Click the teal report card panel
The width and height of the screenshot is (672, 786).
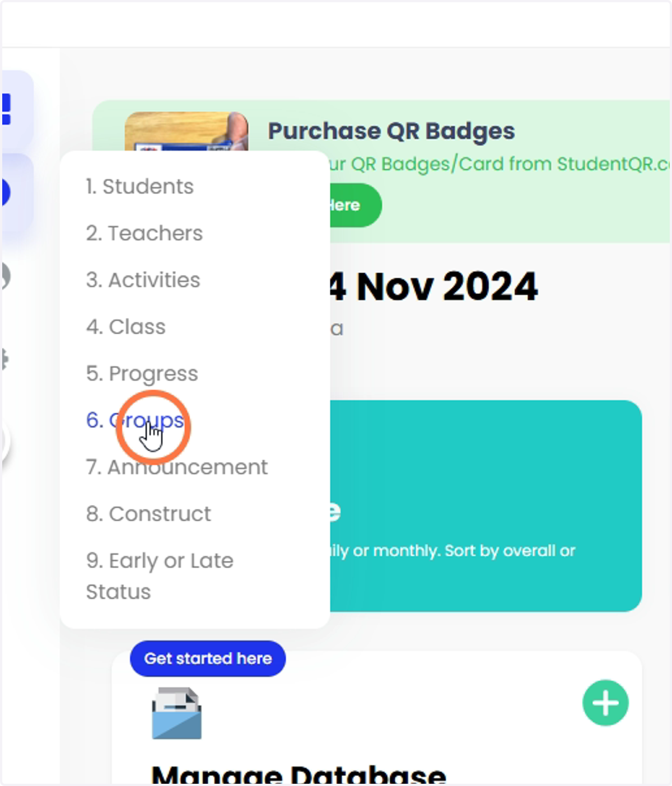486,506
